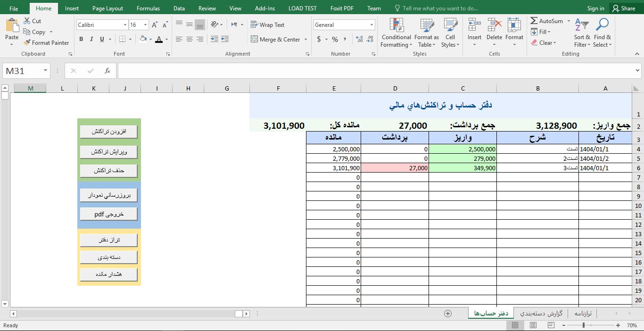The height and width of the screenshot is (331, 644).
Task: Click the Insert Function fx icon
Action: [x=107, y=71]
